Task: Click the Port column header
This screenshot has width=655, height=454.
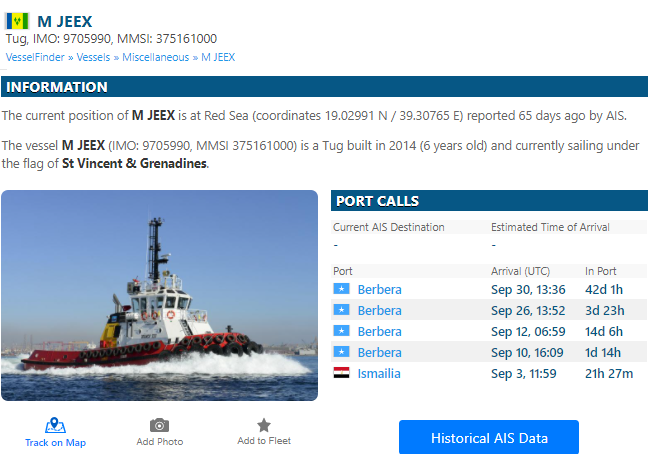Action: (343, 271)
